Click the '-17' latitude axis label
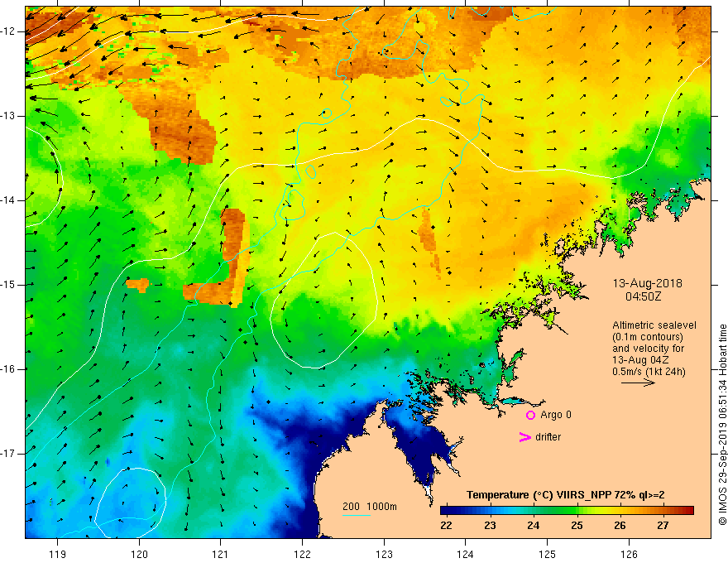Screen dimensions: 728x563 tap(9, 454)
